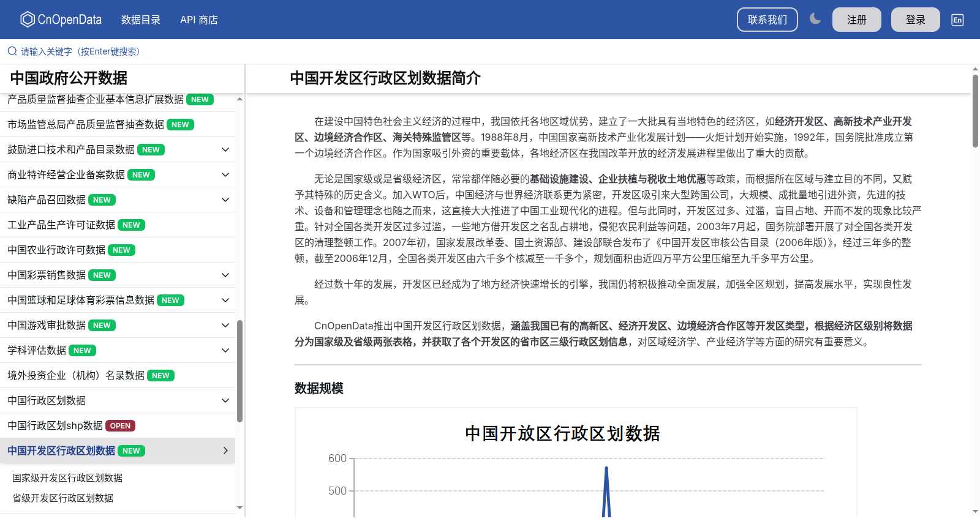Click sidebar scroll-down arrow
980x527 pixels.
coord(239,507)
